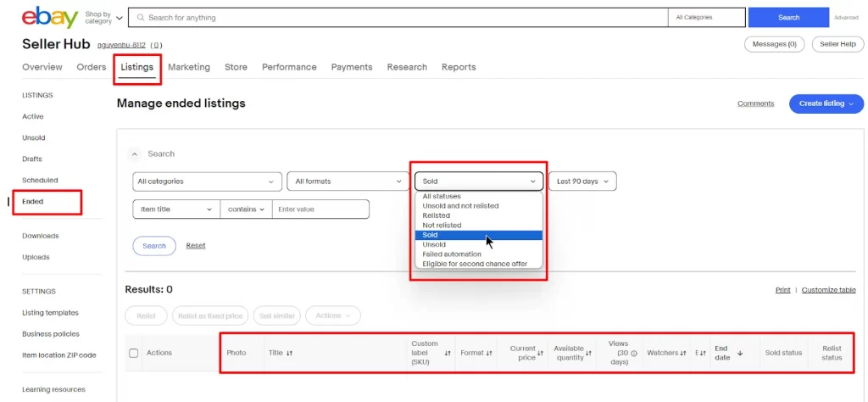Choose Sold in status list

point(479,235)
